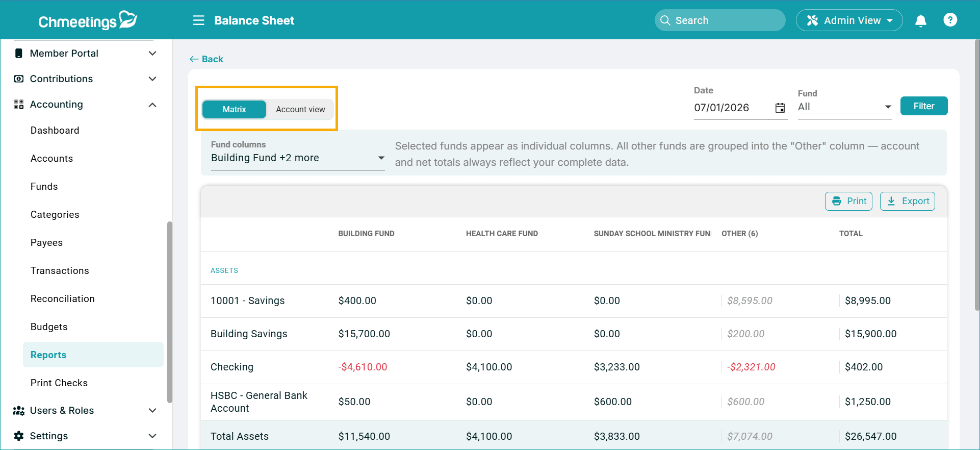Image resolution: width=980 pixels, height=450 pixels.
Task: Click the Users & Roles people icon
Action: pyautogui.click(x=19, y=410)
